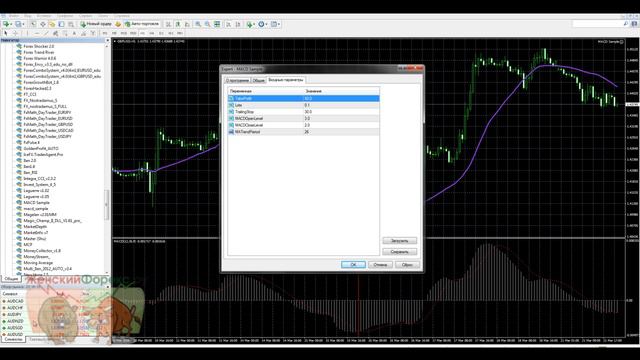Open the Strategy Tester toolbar icon
Screen dimensions: 640x360
(71, 24)
